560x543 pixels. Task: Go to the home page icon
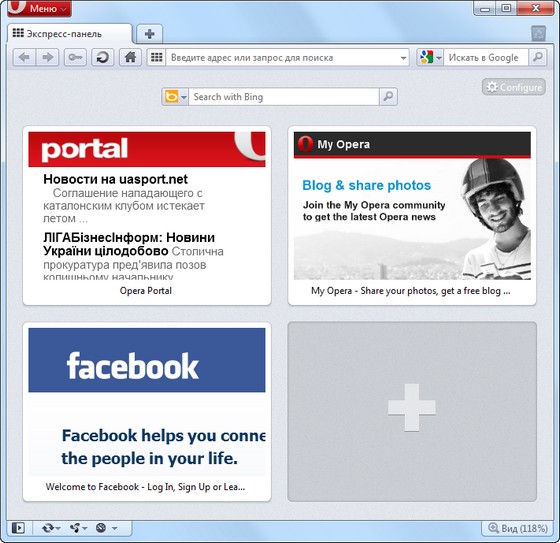[x=130, y=58]
